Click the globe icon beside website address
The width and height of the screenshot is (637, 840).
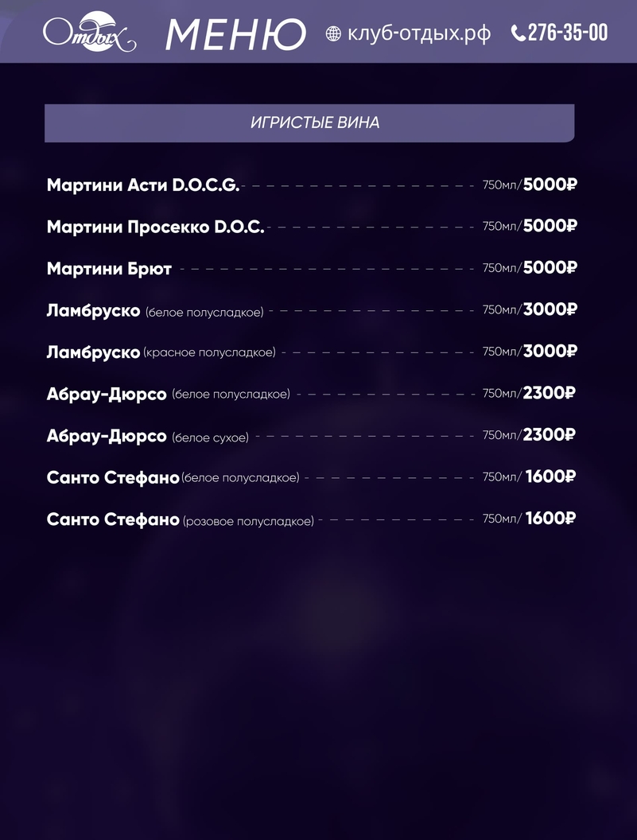[x=334, y=33]
